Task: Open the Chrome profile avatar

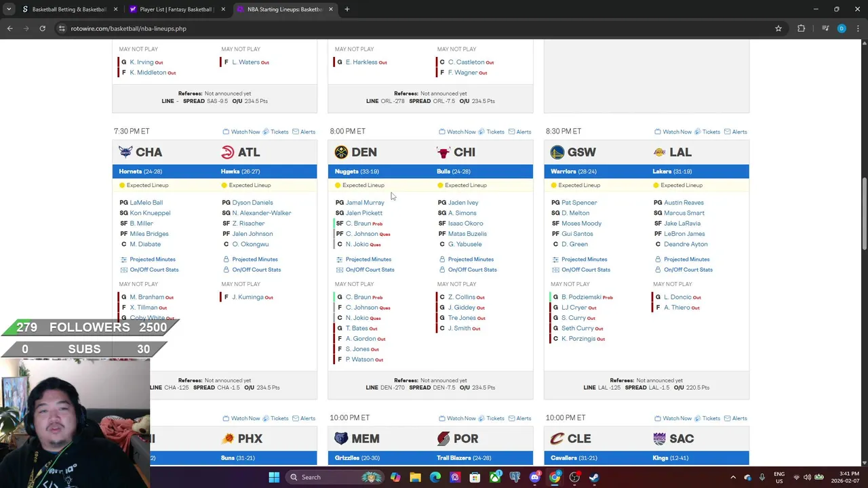Action: tap(842, 28)
